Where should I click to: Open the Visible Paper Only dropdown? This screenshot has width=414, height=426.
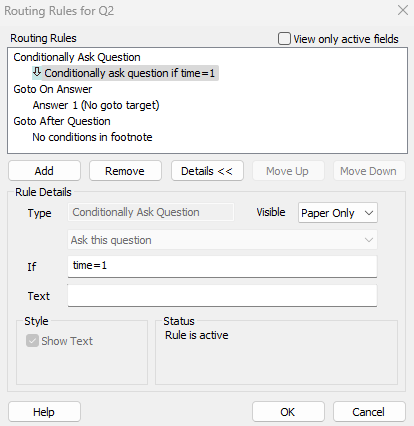click(338, 213)
